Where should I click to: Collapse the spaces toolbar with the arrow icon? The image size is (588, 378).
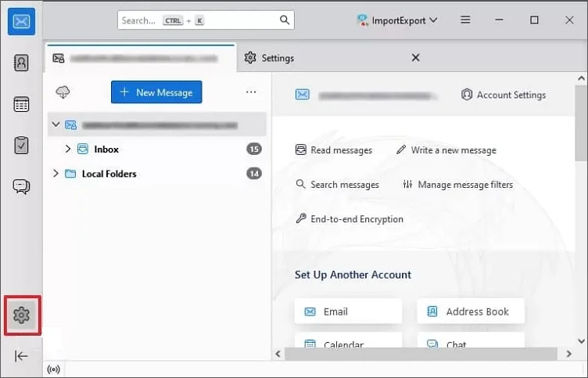(21, 356)
